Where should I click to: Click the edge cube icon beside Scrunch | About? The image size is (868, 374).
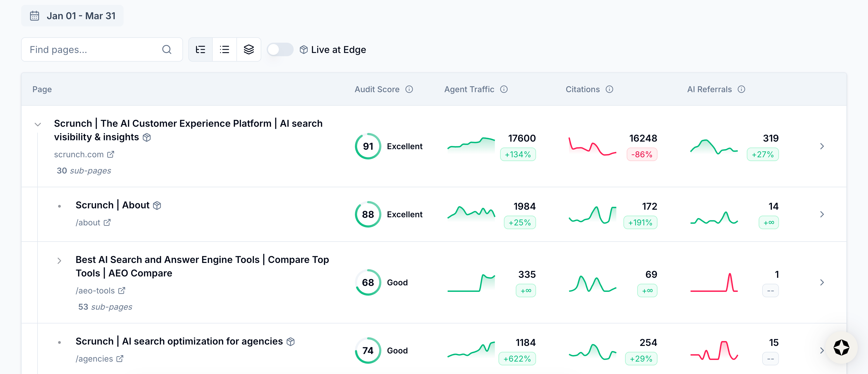pos(157,205)
